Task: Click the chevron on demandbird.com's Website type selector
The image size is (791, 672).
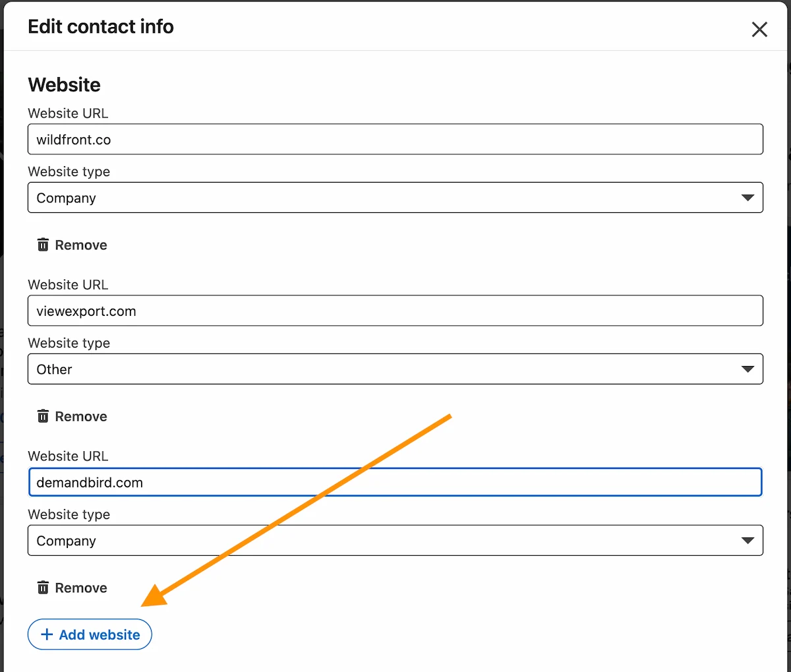Action: (748, 540)
